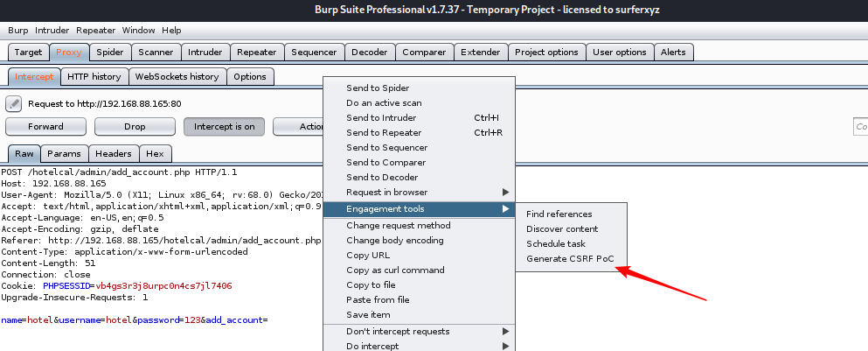Switch to the Extender tab
The image size is (868, 351).
[x=481, y=53]
